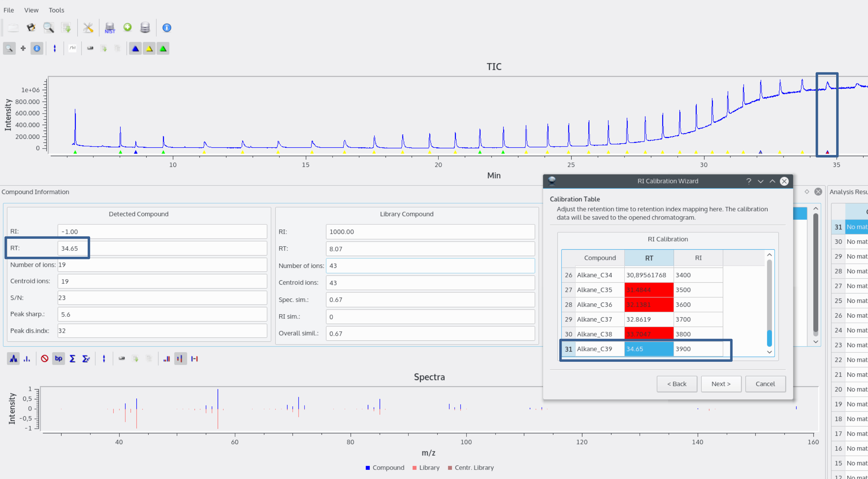This screenshot has width=868, height=479.
Task: Click the red no-normalization icon
Action: 45,359
